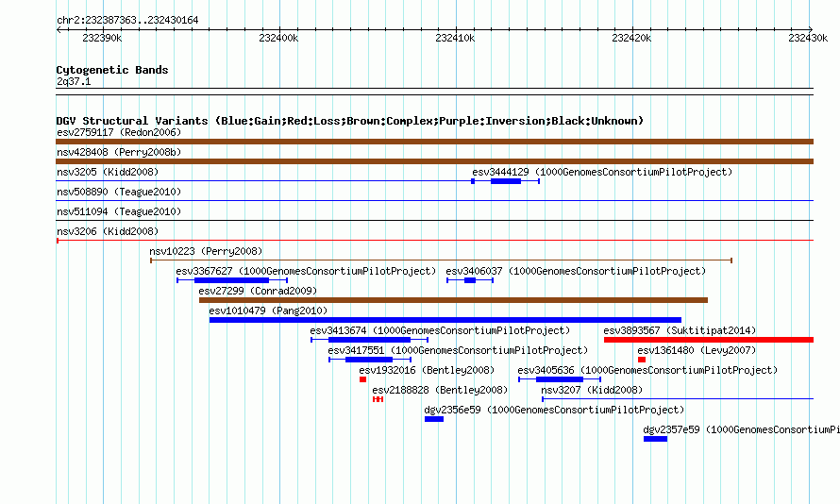Image resolution: width=840 pixels, height=504 pixels.
Task: Click the 232410k ruler tick label
Action: (455, 38)
